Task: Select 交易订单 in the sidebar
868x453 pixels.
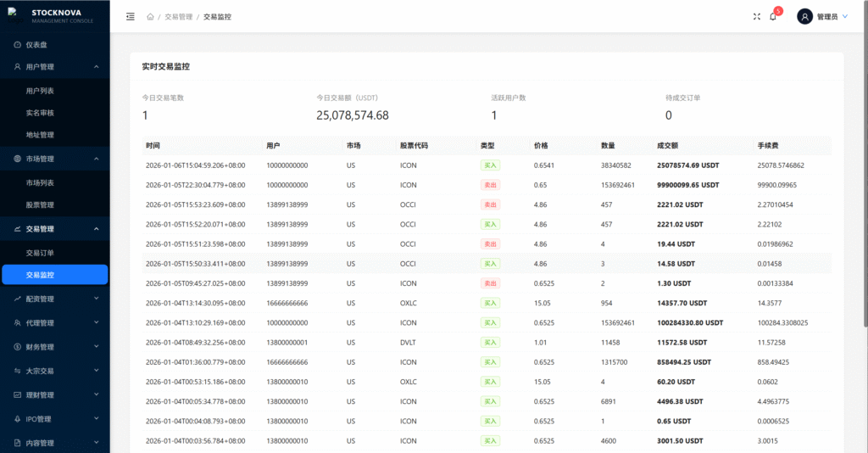Action: pyautogui.click(x=40, y=253)
